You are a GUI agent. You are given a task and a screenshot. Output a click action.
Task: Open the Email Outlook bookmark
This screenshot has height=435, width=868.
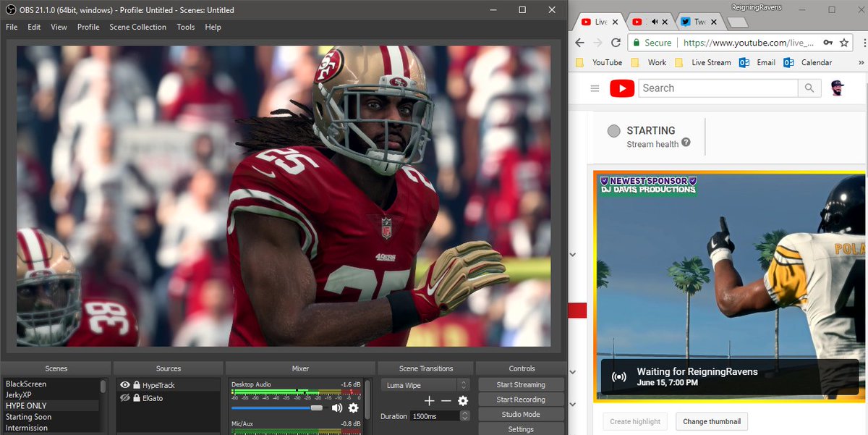click(757, 63)
